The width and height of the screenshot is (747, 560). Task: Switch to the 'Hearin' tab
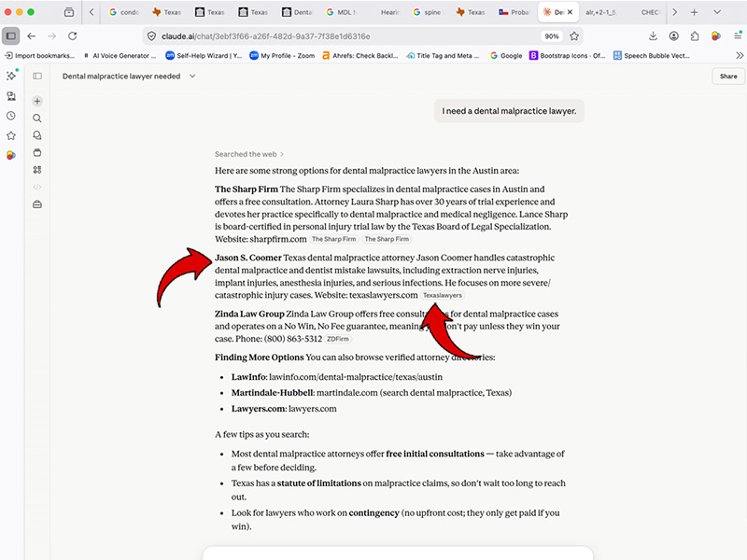pyautogui.click(x=389, y=12)
